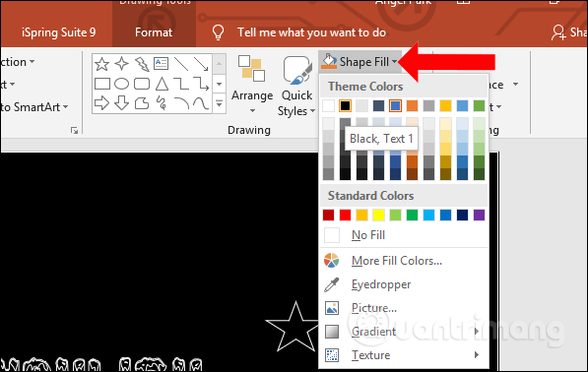Pick the rounded rectangle shape
Image resolution: width=588 pixels, height=372 pixels.
pyautogui.click(x=142, y=84)
